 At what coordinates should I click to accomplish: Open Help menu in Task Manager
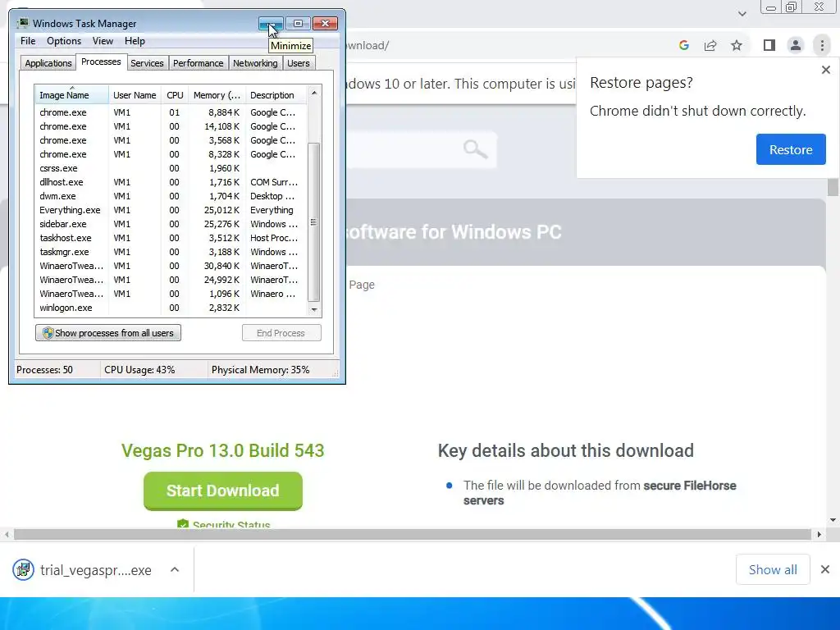click(135, 41)
